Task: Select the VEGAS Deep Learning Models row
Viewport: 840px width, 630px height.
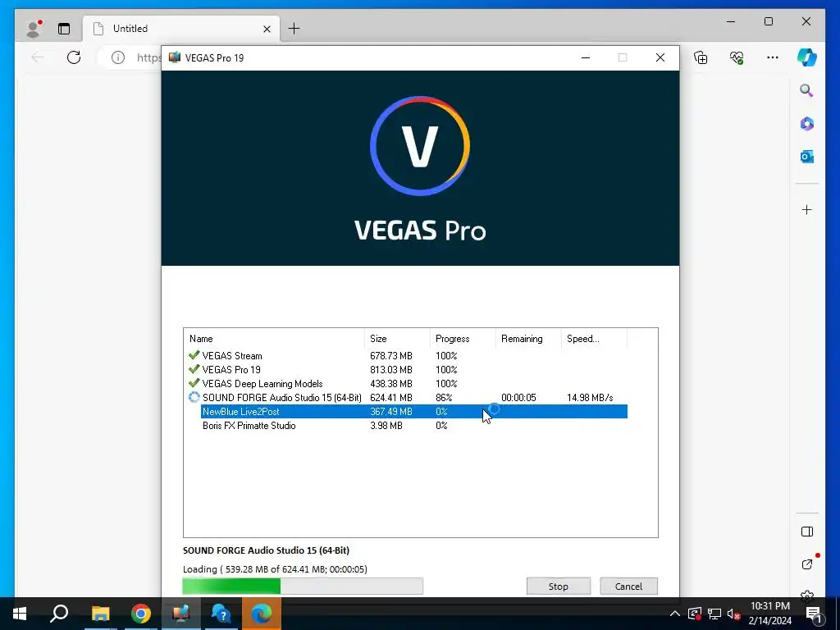Action: 408,384
